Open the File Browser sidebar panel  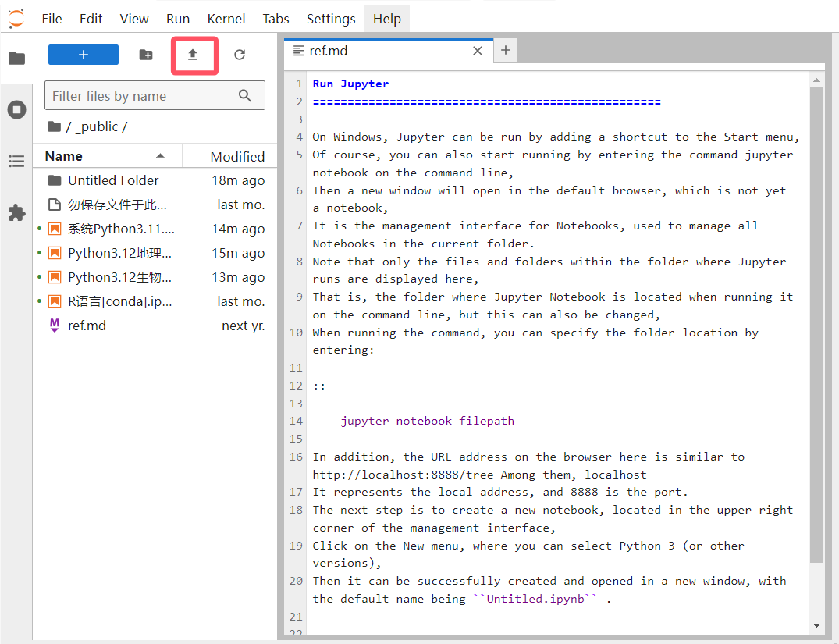point(16,58)
